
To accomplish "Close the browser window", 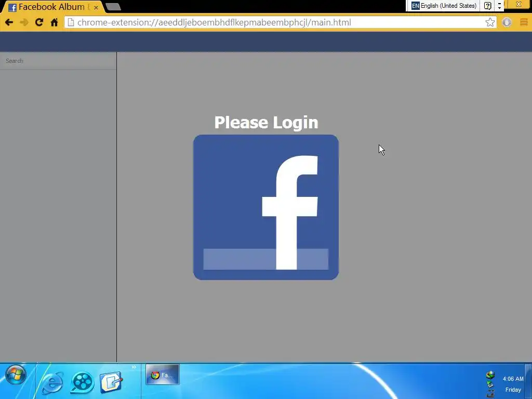I will point(518,4).
